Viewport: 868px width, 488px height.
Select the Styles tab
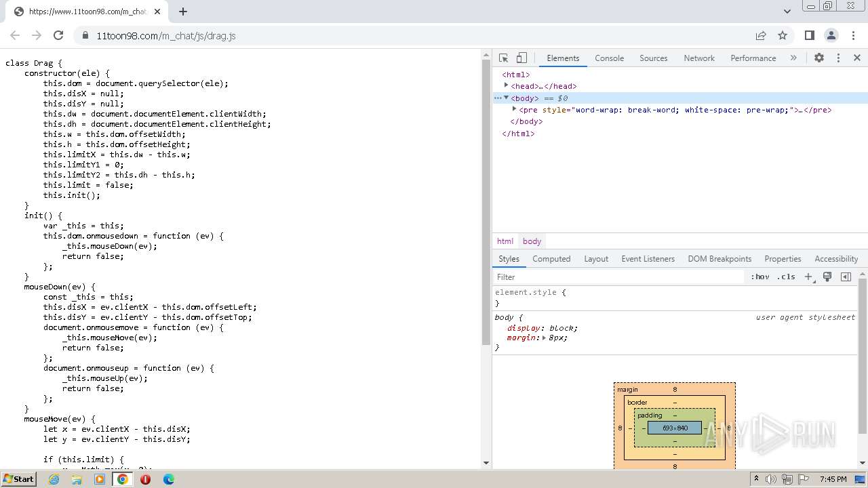(509, 259)
